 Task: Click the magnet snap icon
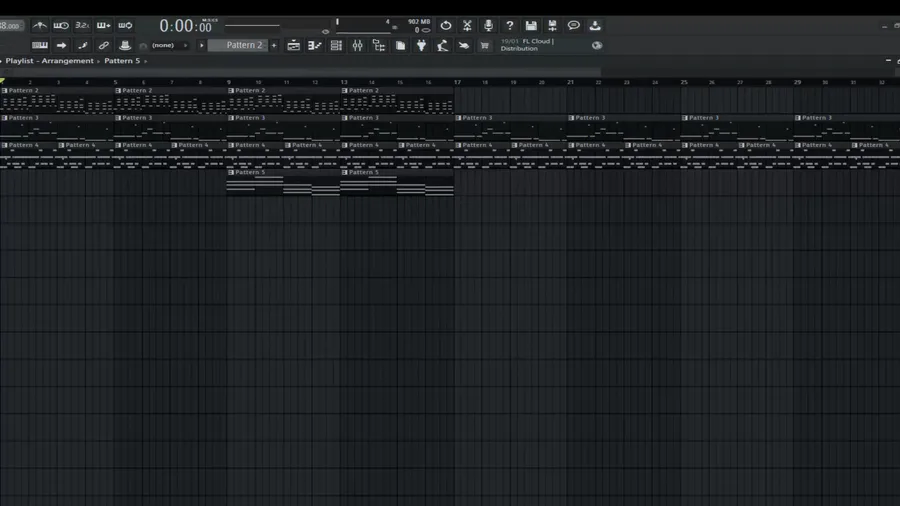(143, 46)
